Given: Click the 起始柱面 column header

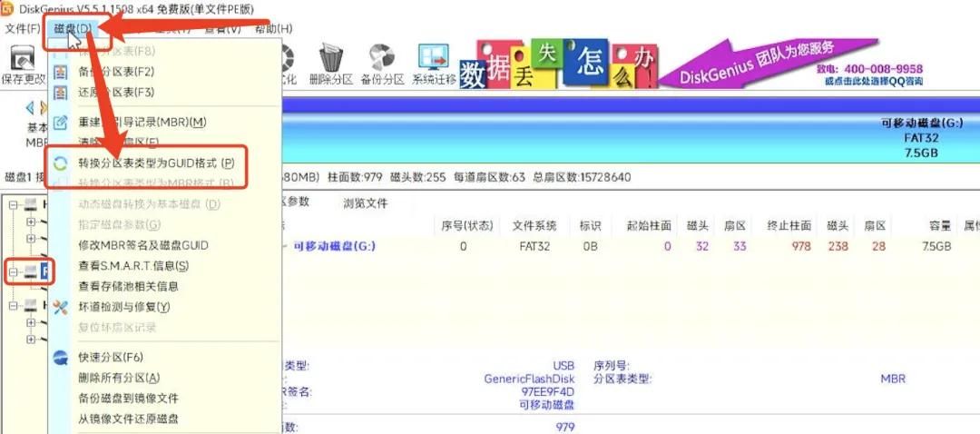Looking at the screenshot, I should pos(650,226).
